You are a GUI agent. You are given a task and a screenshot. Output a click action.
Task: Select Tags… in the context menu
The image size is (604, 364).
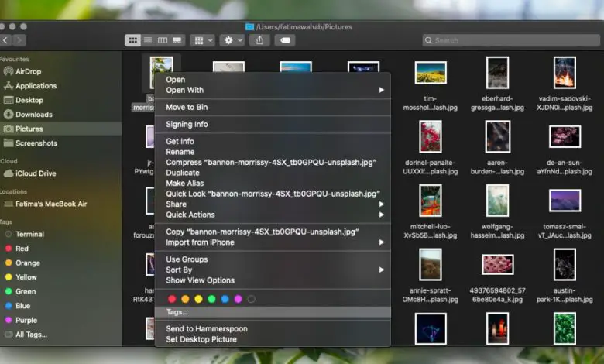tap(177, 312)
